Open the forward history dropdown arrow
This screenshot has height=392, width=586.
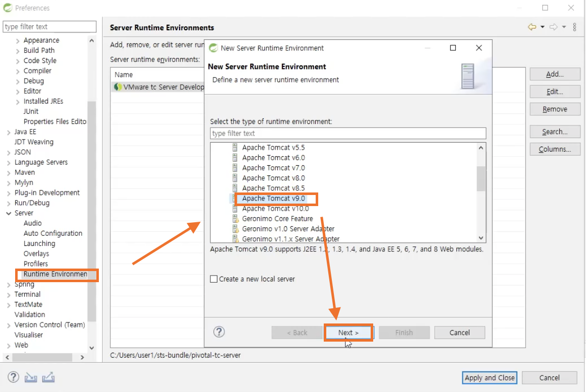[564, 27]
